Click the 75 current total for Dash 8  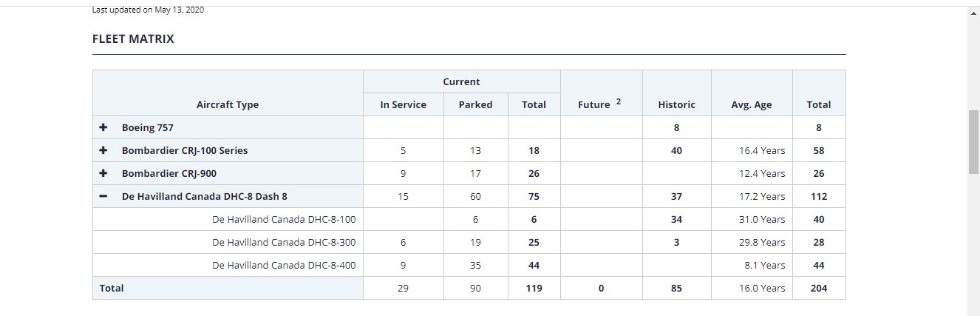(534, 196)
